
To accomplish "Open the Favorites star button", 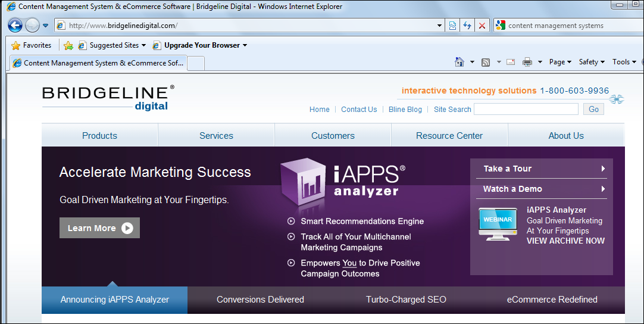I will [x=31, y=45].
